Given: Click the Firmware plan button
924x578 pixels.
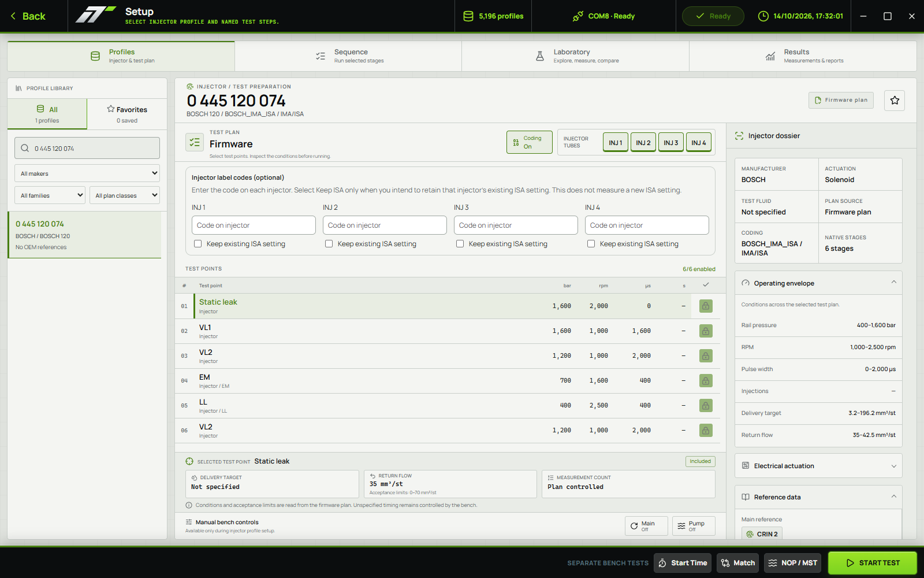Looking at the screenshot, I should [841, 100].
